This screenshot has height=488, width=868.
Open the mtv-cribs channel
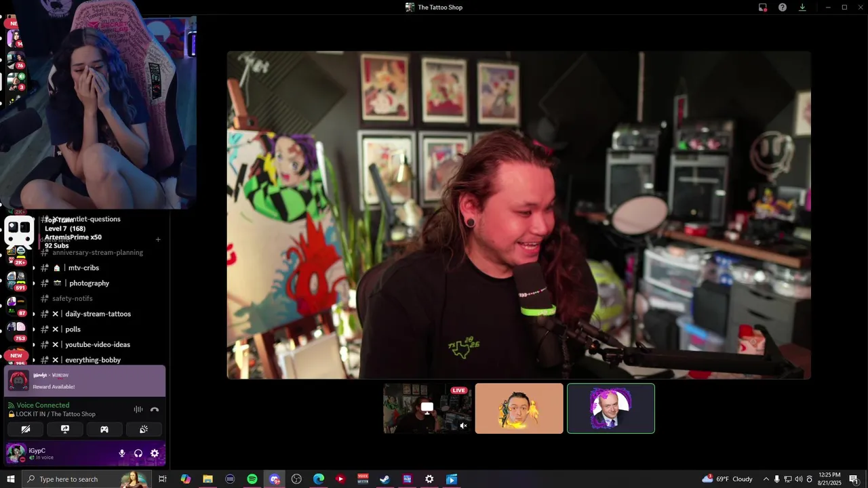83,268
